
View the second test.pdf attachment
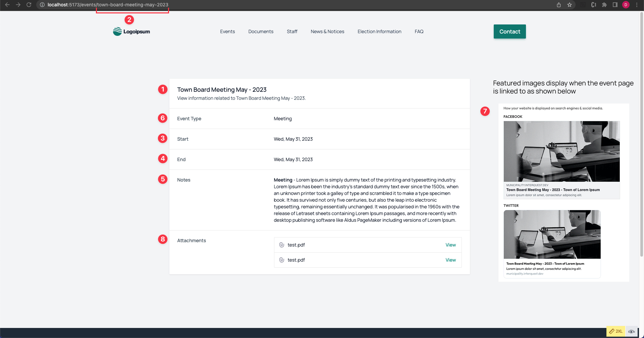(x=450, y=260)
